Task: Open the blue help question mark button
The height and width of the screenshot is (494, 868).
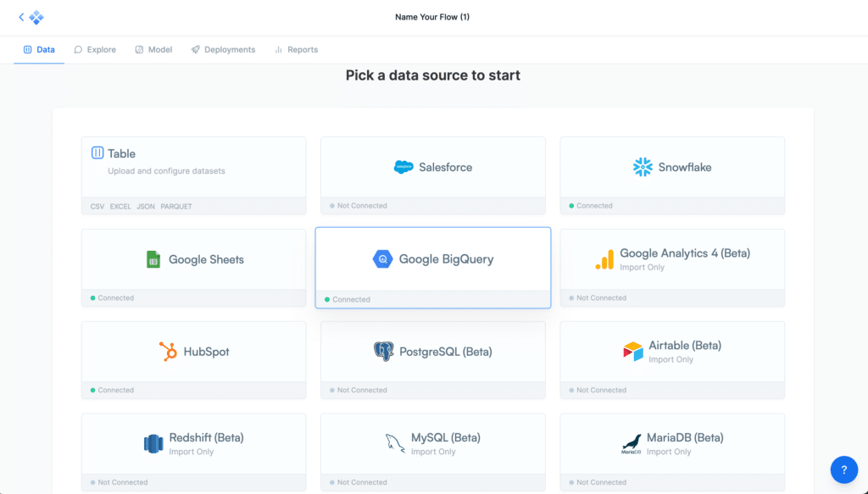Action: click(x=844, y=469)
